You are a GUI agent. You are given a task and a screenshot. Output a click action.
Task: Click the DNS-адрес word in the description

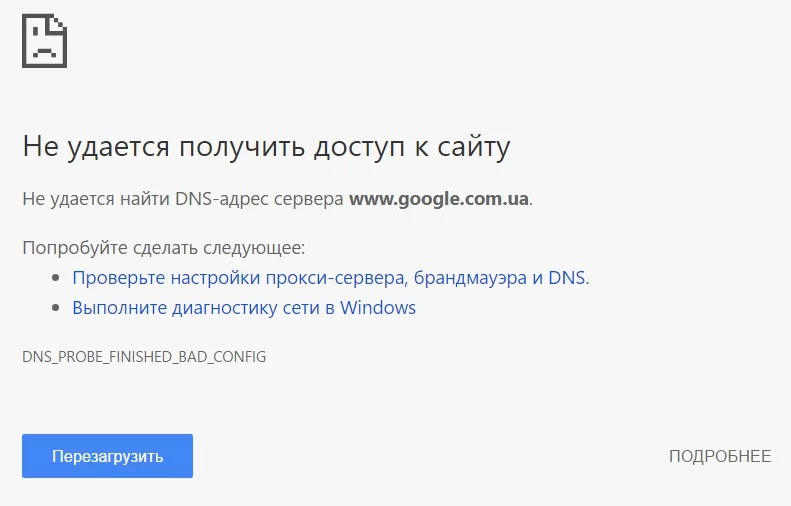click(x=216, y=198)
